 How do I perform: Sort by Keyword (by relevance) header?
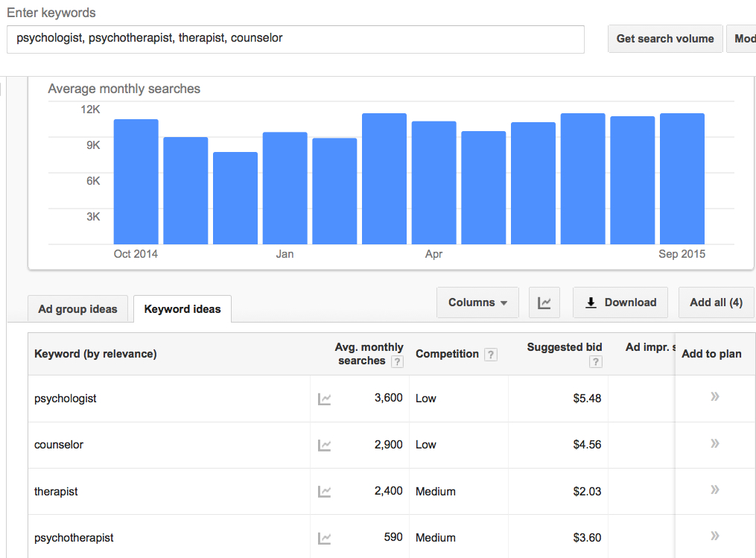95,354
